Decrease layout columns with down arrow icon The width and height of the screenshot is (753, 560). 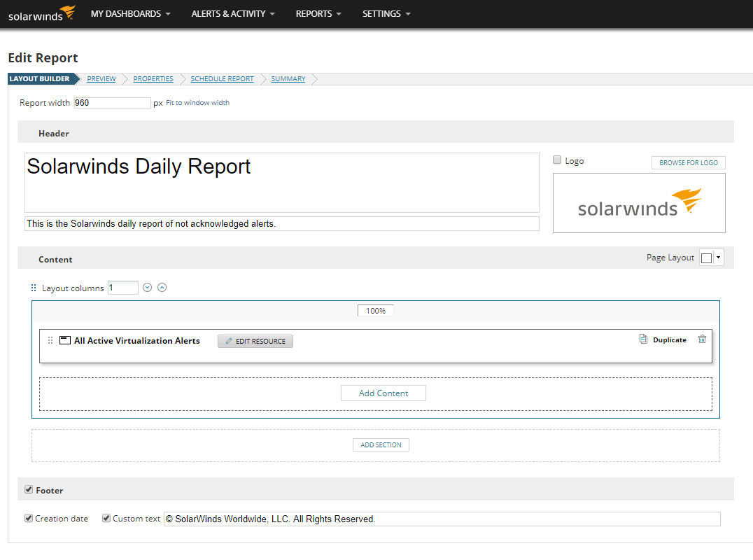click(x=148, y=287)
